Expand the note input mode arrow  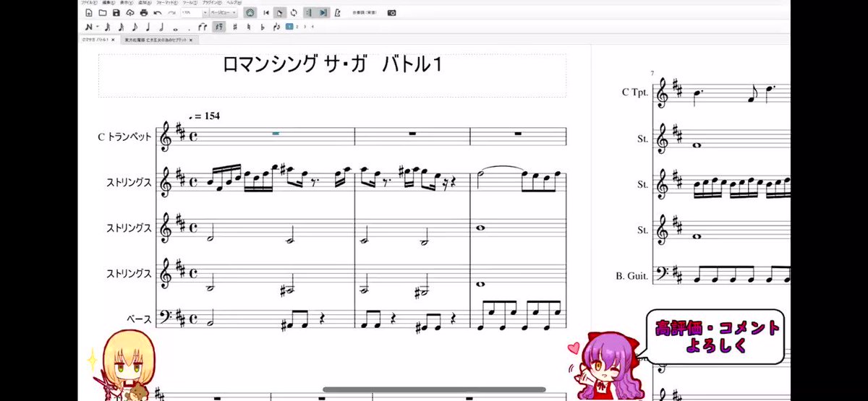(x=98, y=27)
